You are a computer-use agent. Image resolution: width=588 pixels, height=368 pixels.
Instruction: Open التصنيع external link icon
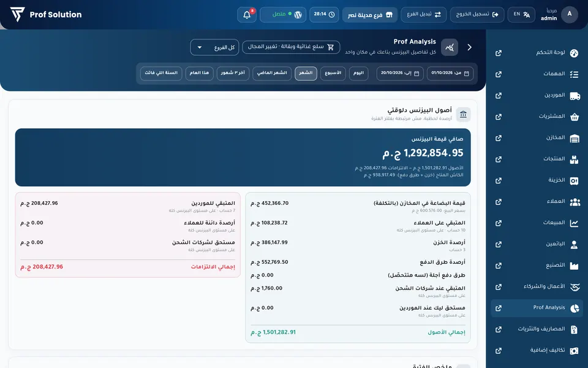(x=499, y=266)
